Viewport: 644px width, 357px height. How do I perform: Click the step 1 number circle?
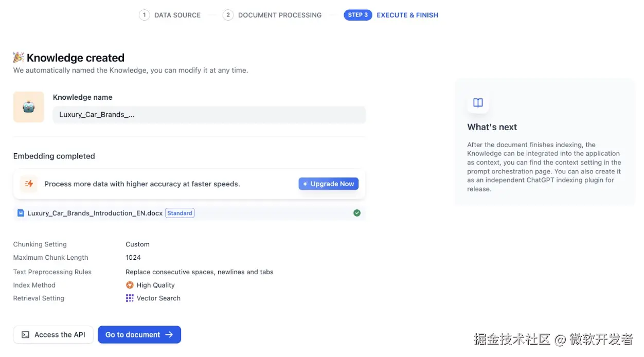coord(145,15)
